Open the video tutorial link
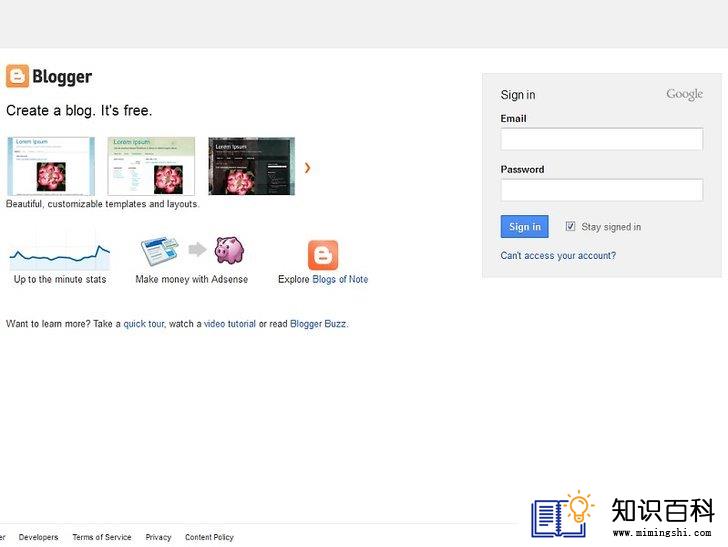The height and width of the screenshot is (547, 728). [x=230, y=324]
